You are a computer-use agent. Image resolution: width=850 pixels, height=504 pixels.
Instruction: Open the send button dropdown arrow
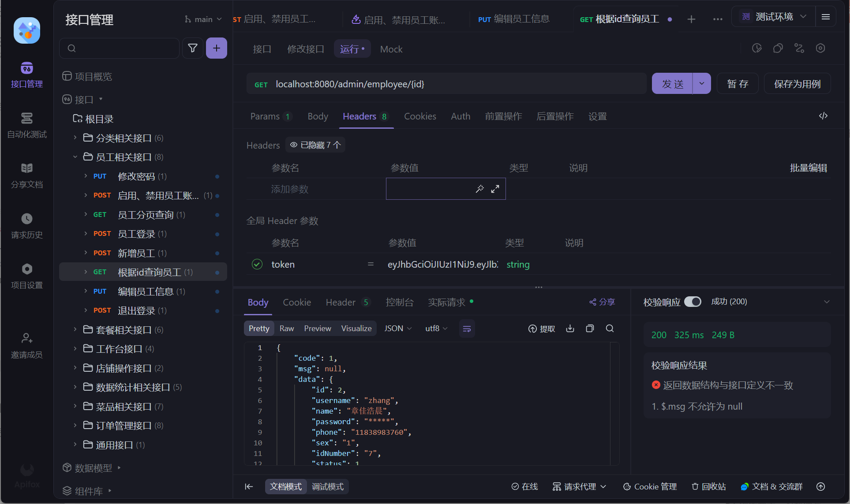click(701, 83)
